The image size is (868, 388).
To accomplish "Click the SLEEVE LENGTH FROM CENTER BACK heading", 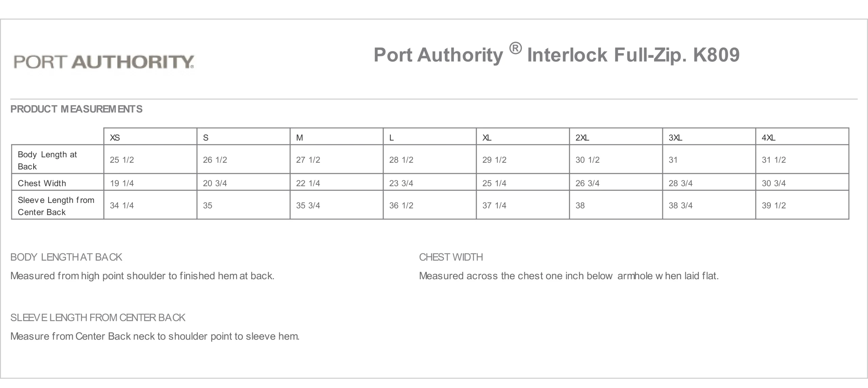I will click(98, 318).
